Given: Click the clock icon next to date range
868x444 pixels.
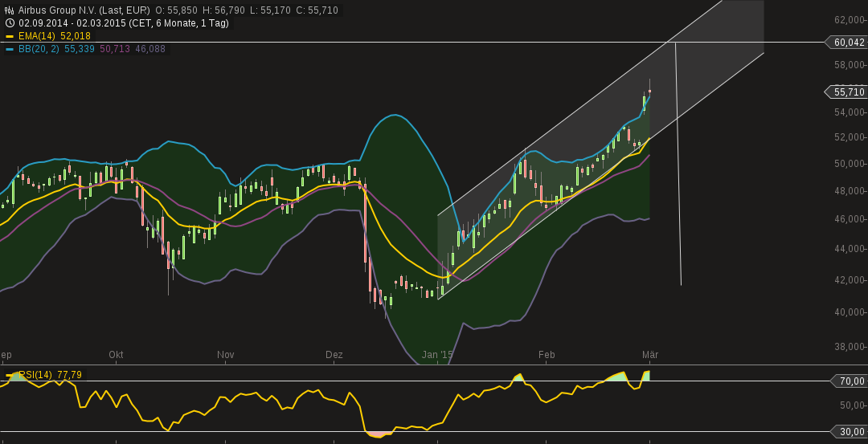Looking at the screenshot, I should (x=10, y=23).
